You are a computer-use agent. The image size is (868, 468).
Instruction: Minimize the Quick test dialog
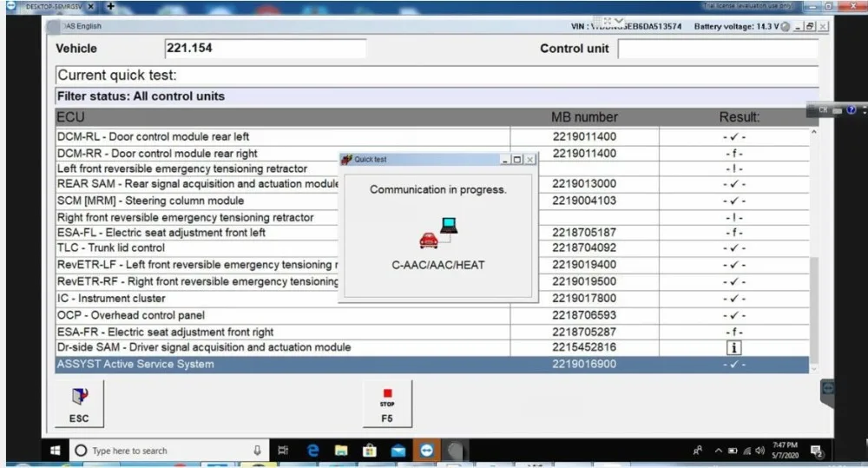(505, 160)
